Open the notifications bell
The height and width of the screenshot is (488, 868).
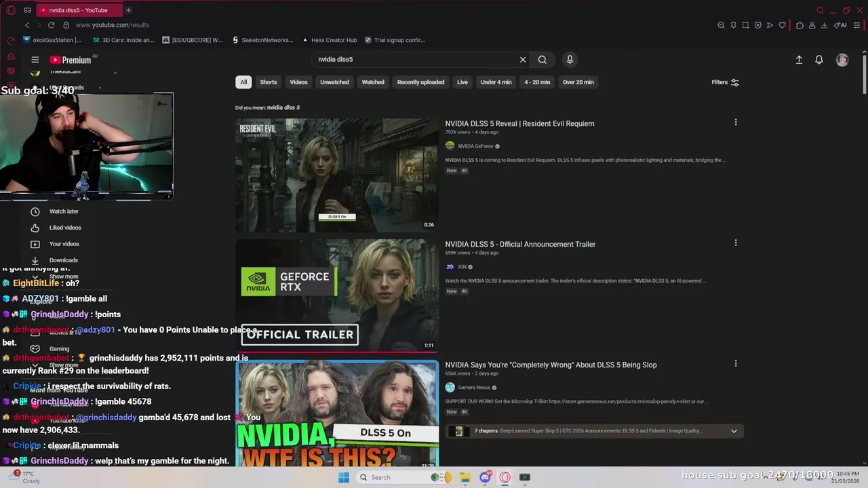(819, 60)
